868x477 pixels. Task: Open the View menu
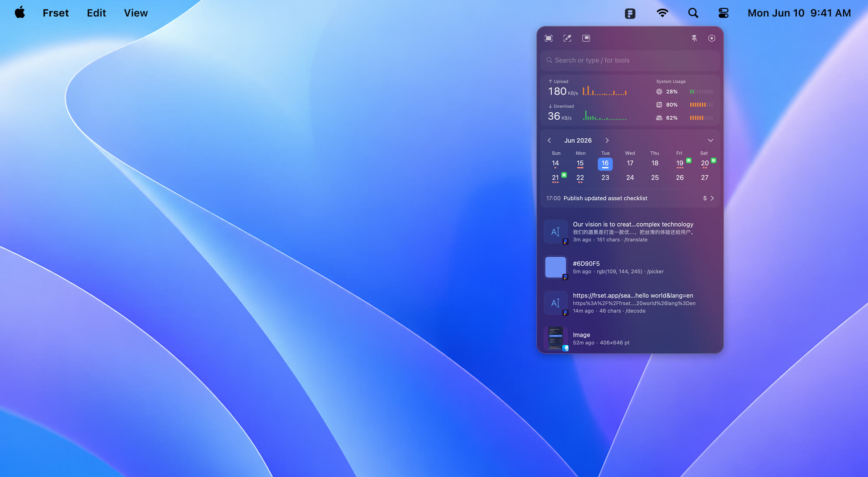[x=136, y=13]
